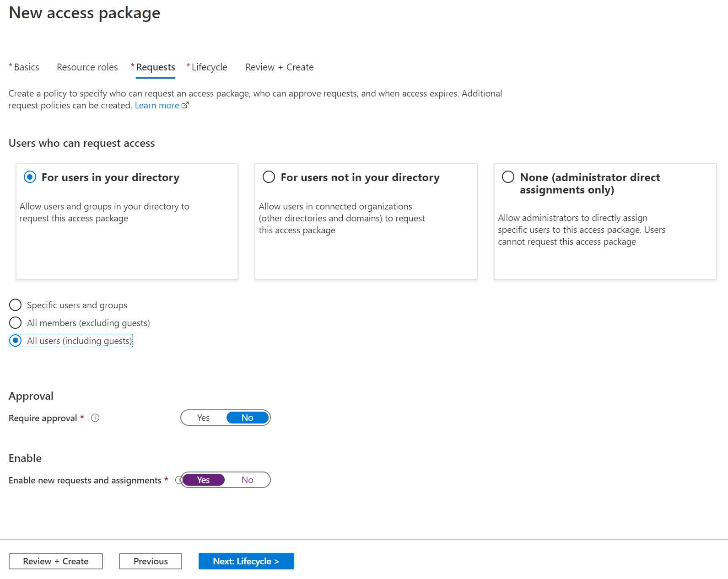Screen dimensions: 728x579
Task: Select "For users in your directory" option
Action: [x=29, y=177]
